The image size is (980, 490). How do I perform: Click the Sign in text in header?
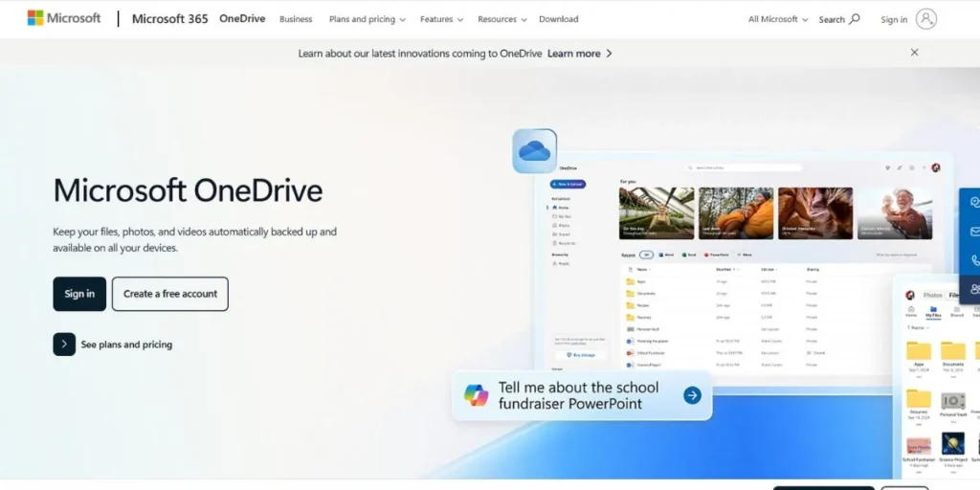coord(894,19)
